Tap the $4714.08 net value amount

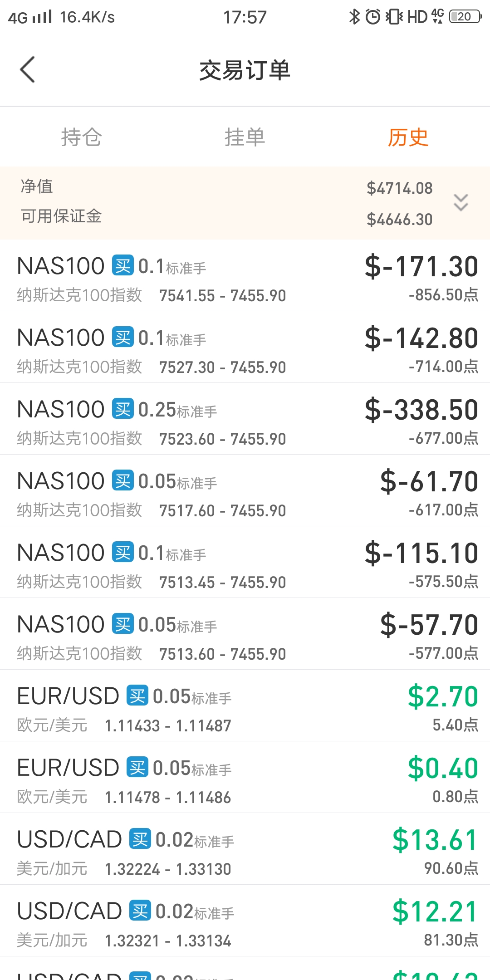click(400, 188)
